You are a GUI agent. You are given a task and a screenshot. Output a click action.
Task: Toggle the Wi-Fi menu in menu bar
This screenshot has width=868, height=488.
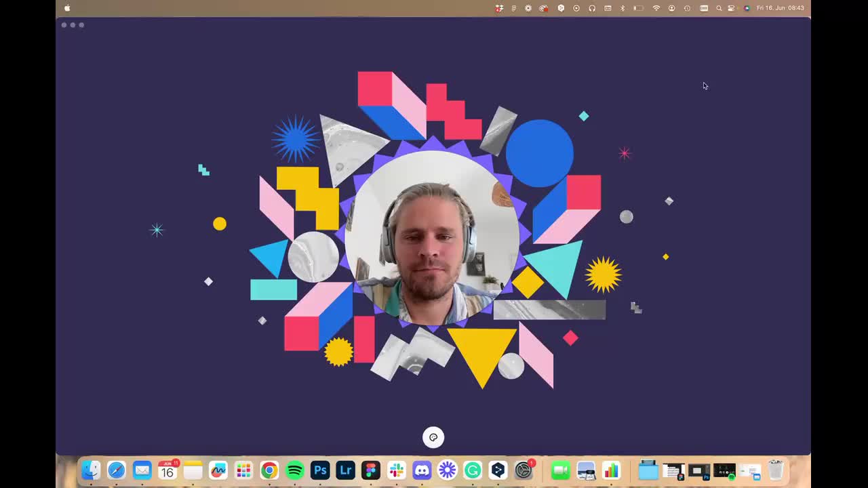(656, 8)
